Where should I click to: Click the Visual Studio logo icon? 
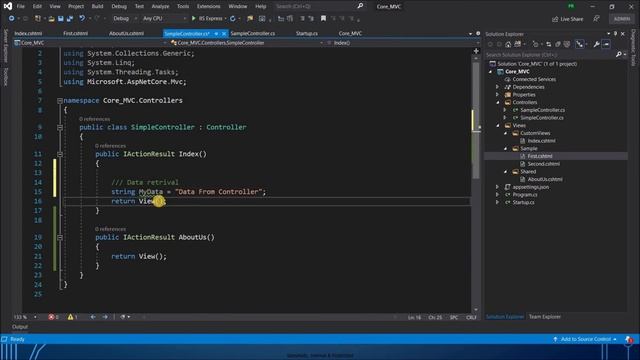(8, 6)
